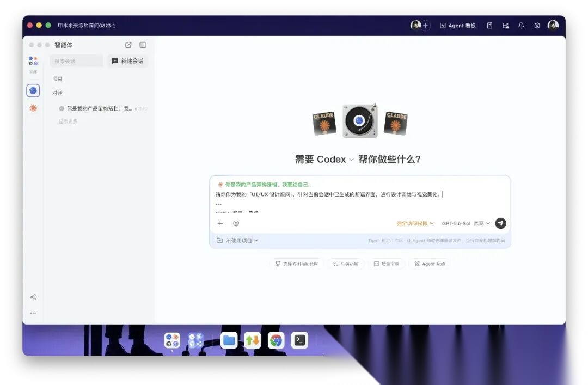
Task: Click the center Codex turntable thumbnail
Action: click(360, 121)
